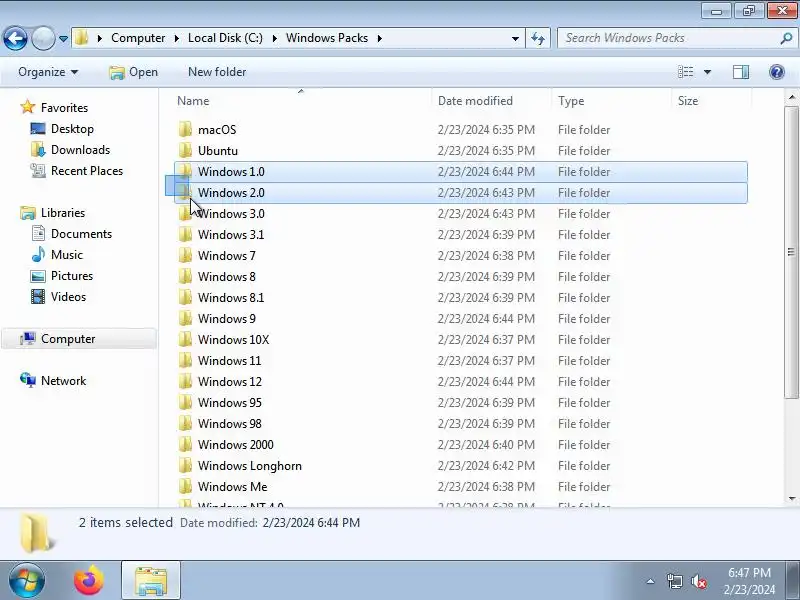Select the Windows 3.1 folder icon
The height and width of the screenshot is (600, 800).
[185, 235]
